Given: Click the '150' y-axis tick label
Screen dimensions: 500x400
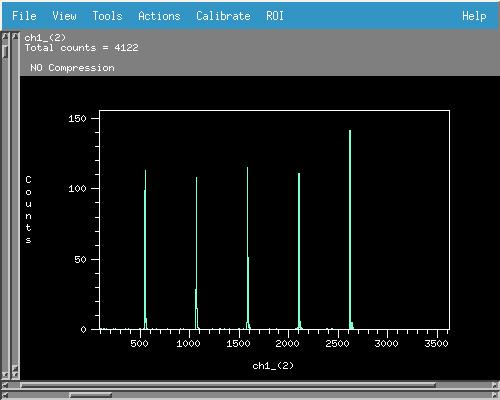Looking at the screenshot, I should [77, 119].
